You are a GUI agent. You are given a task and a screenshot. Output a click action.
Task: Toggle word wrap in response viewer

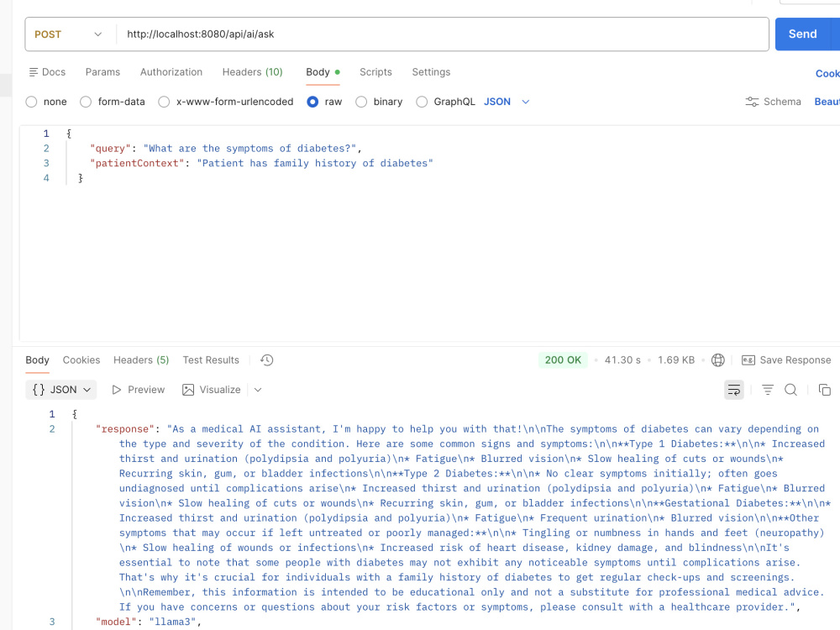click(734, 390)
